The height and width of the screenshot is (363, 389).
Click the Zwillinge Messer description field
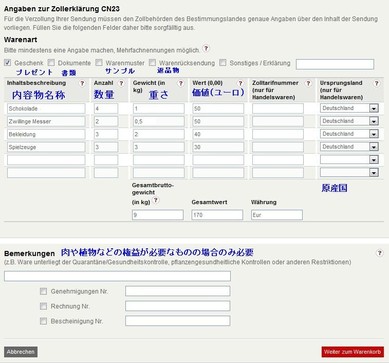click(x=46, y=121)
